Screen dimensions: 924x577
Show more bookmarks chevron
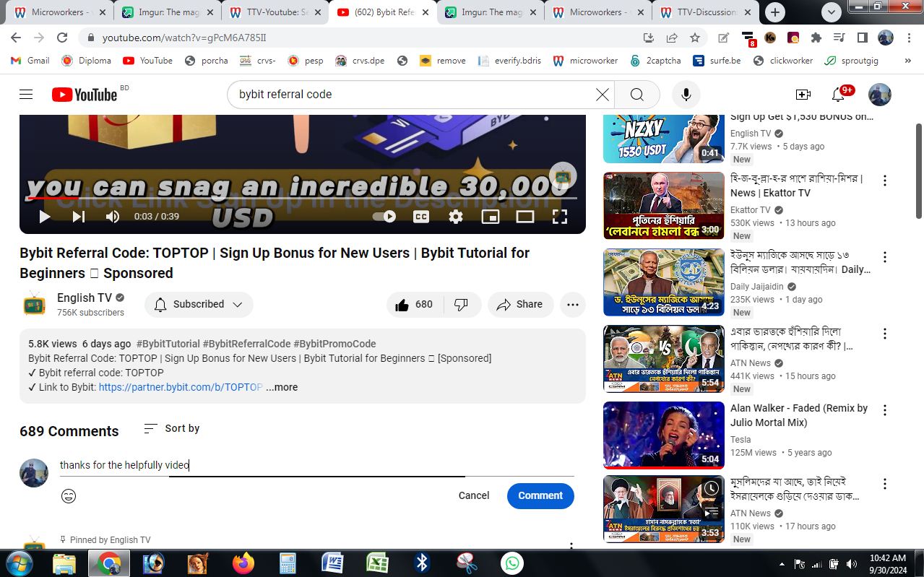pyautogui.click(x=908, y=61)
